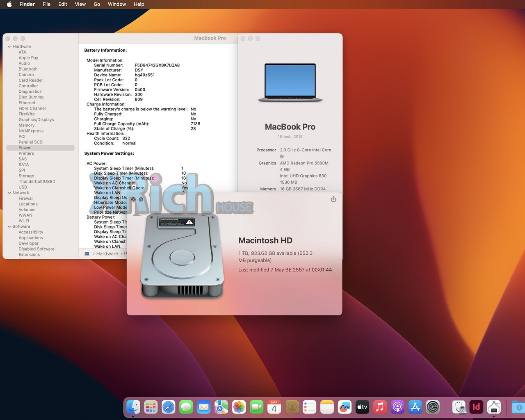Image resolution: width=525 pixels, height=420 pixels.
Task: Open the Help menu
Action: click(x=139, y=4)
